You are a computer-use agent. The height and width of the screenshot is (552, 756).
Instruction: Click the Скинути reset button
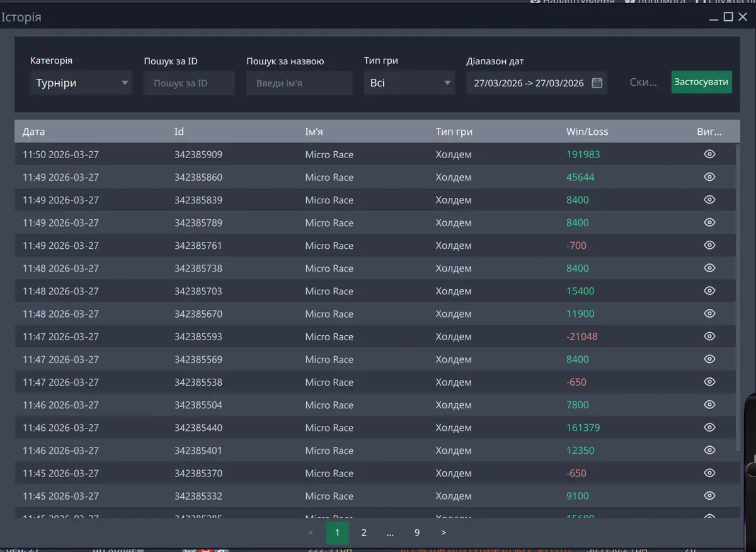point(643,83)
